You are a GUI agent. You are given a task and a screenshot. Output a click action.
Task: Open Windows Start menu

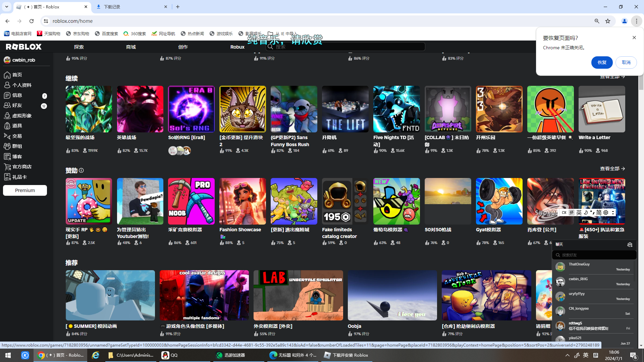point(8,355)
